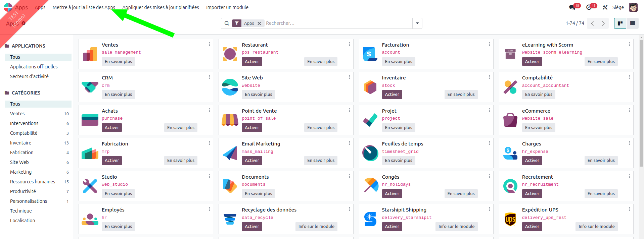The image size is (644, 239).
Task: Open Mettre à jour la liste des Apps
Action: (84, 7)
